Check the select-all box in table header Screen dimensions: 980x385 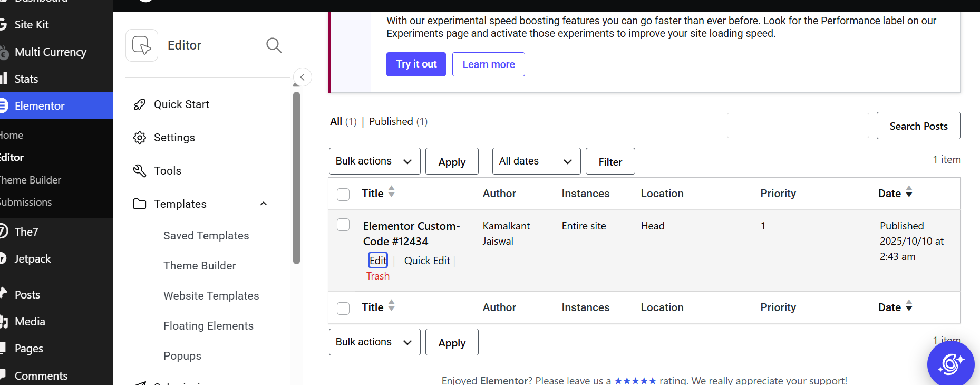(x=343, y=195)
